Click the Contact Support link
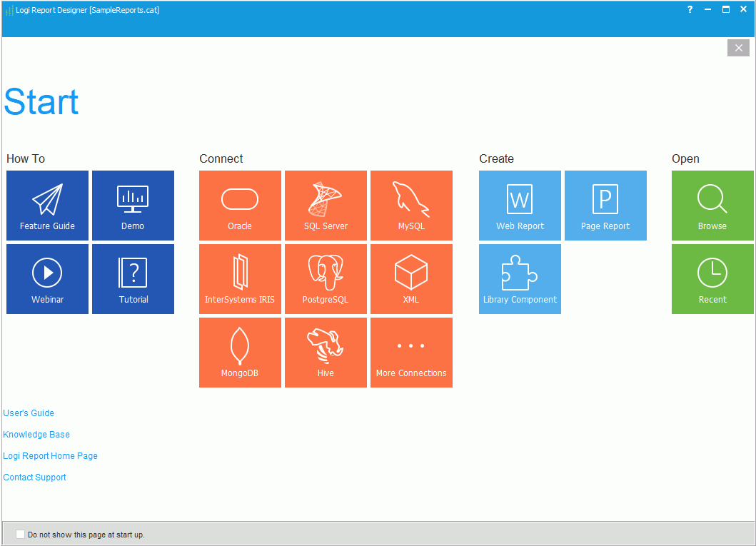The height and width of the screenshot is (546, 756). tap(34, 477)
